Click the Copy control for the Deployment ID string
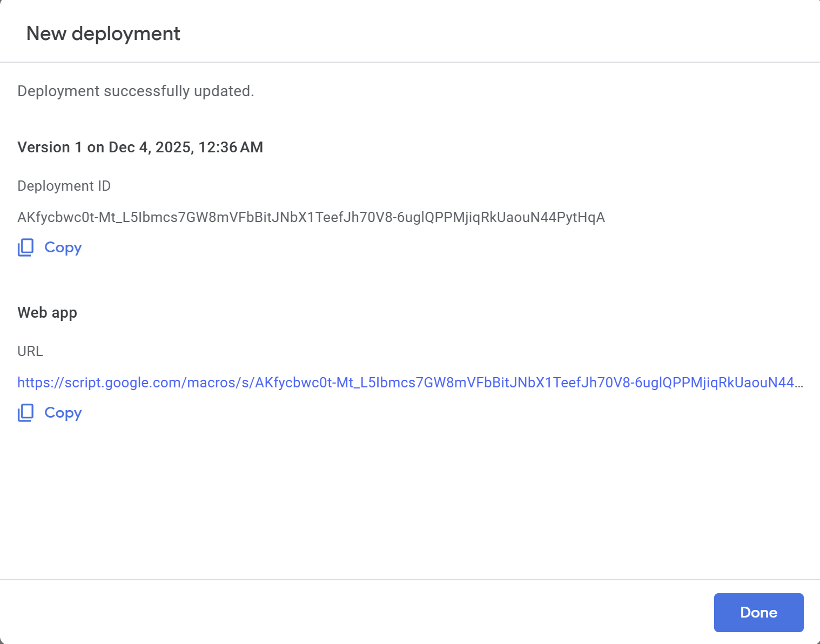The width and height of the screenshot is (820, 644). point(49,247)
